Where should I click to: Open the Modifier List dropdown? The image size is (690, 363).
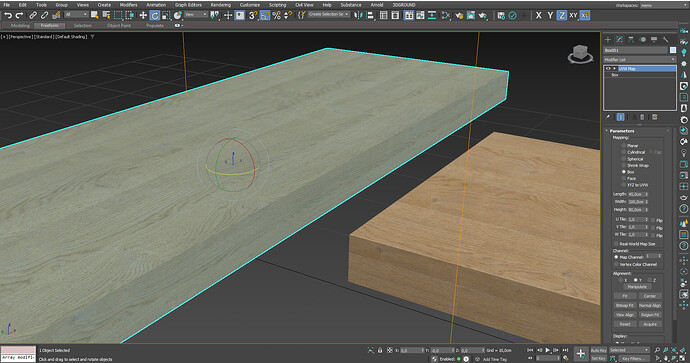tap(639, 59)
